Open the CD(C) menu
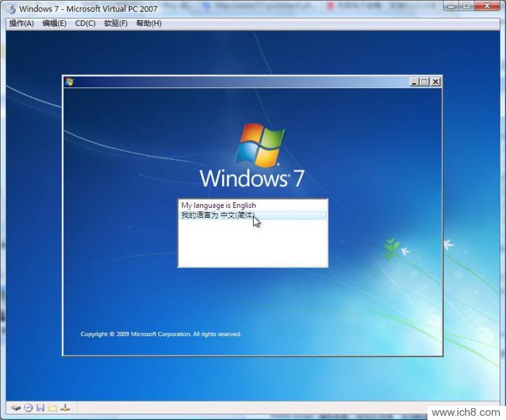The image size is (506, 420). pos(86,23)
